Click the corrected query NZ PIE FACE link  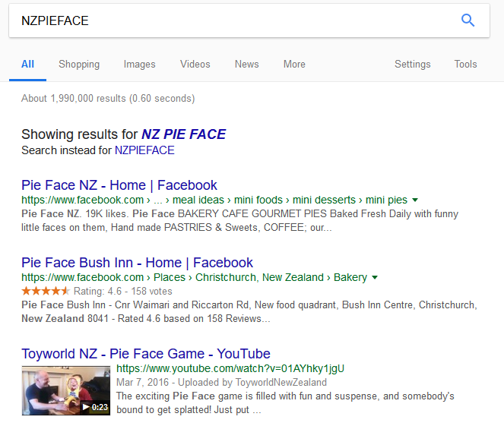click(183, 134)
